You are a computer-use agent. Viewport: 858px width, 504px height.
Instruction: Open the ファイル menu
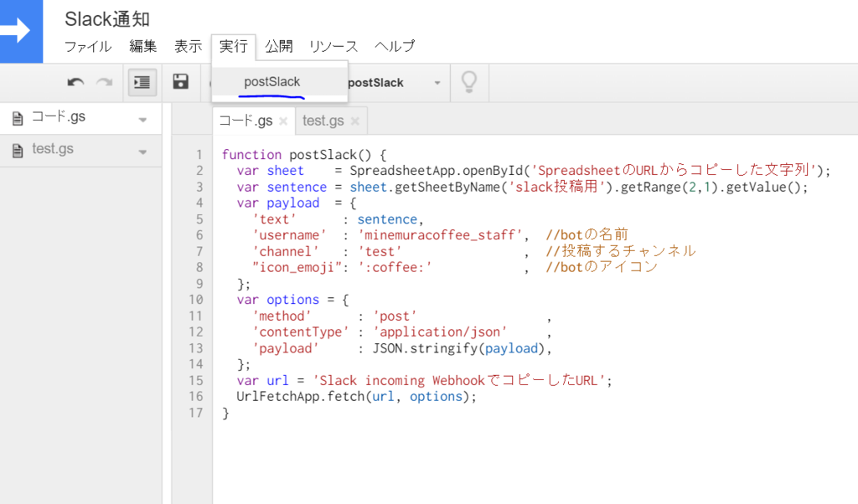88,47
